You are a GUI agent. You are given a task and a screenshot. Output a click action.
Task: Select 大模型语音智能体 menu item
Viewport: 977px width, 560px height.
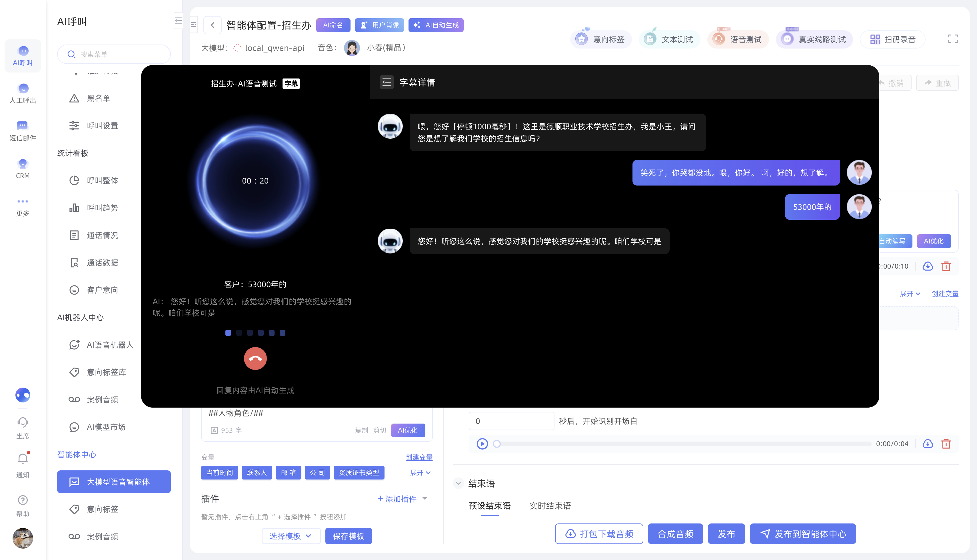[114, 482]
